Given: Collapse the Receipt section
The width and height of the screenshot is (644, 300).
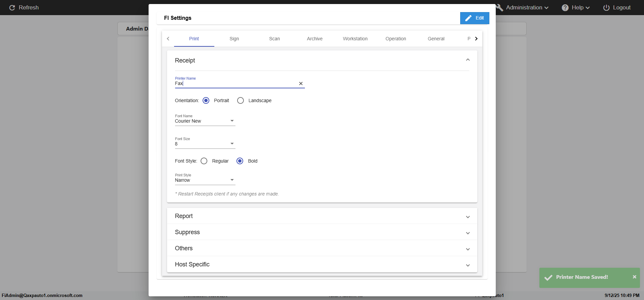Looking at the screenshot, I should 468,60.
